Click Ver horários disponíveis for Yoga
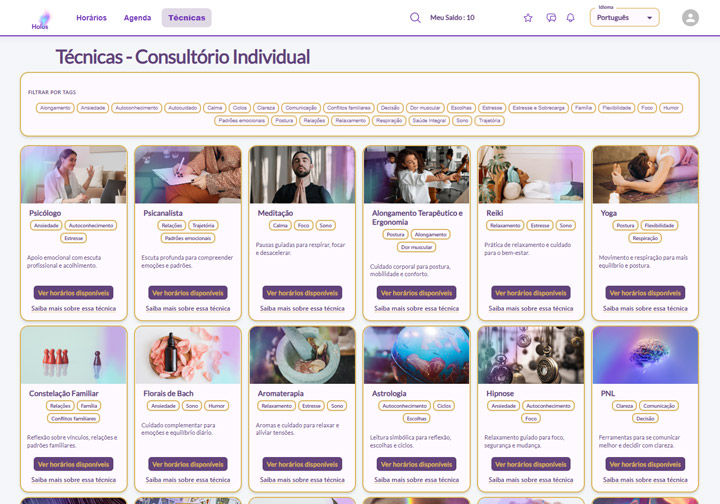The image size is (720, 504). click(x=645, y=293)
